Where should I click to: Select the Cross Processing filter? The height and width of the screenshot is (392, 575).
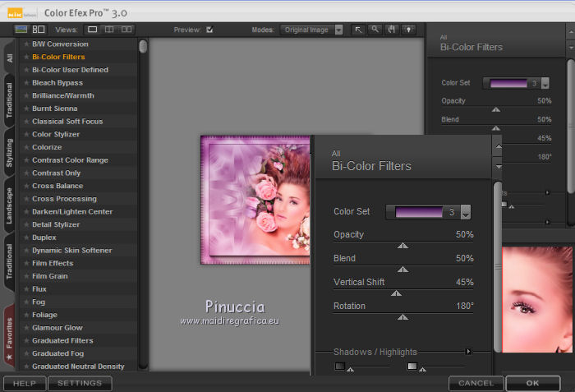65,199
